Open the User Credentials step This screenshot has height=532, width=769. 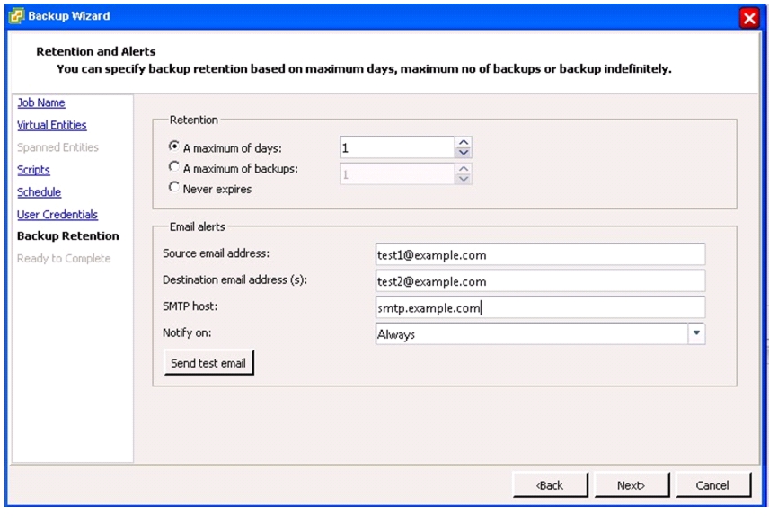pyautogui.click(x=57, y=215)
